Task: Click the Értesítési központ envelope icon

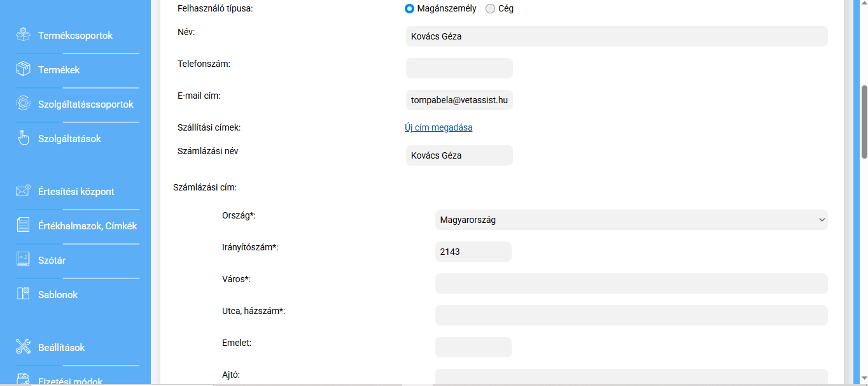Action: [x=24, y=191]
